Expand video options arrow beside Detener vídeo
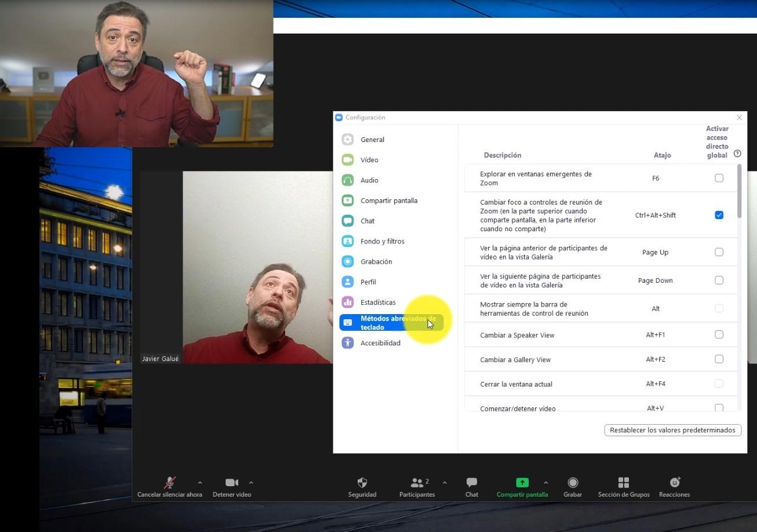This screenshot has height=532, width=757. [x=251, y=482]
